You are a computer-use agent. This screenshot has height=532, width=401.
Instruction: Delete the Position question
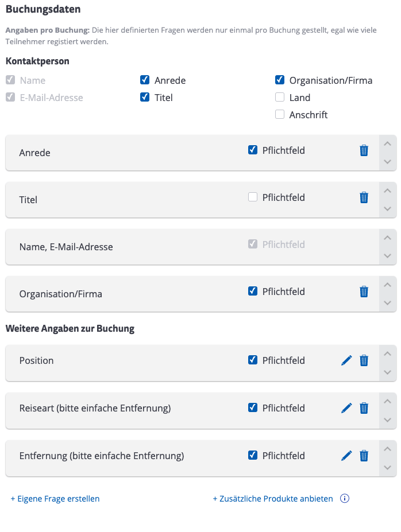[364, 360]
